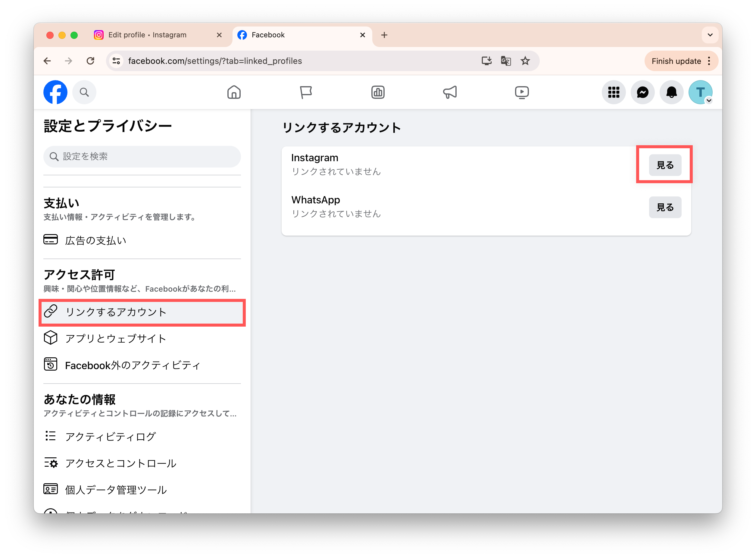
Task: Open the nine-dot menu grid icon
Action: click(614, 92)
